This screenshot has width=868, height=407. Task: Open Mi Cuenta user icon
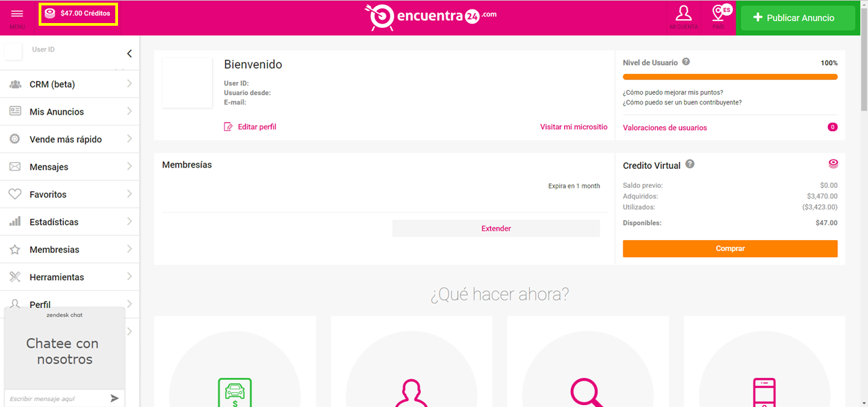(x=684, y=13)
